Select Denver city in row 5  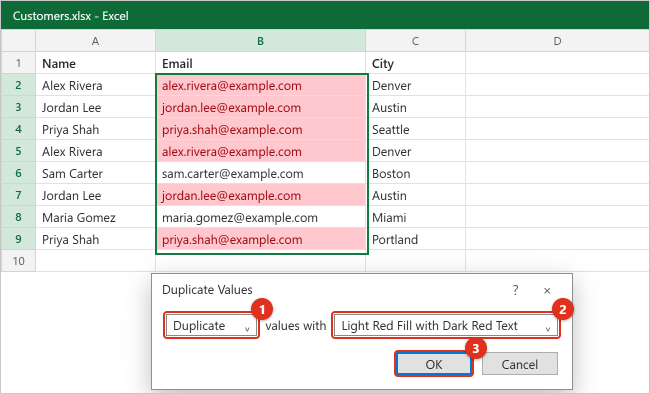coord(415,151)
